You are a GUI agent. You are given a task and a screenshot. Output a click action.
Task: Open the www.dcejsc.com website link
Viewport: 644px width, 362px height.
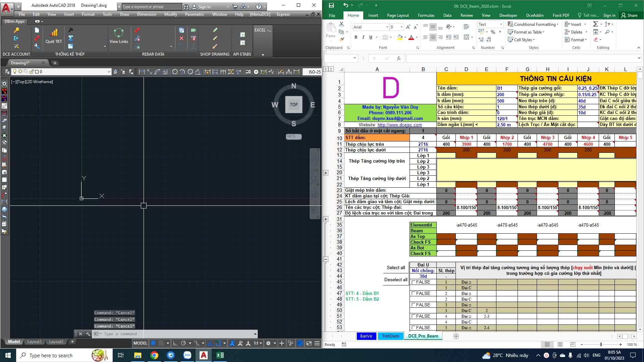[400, 125]
